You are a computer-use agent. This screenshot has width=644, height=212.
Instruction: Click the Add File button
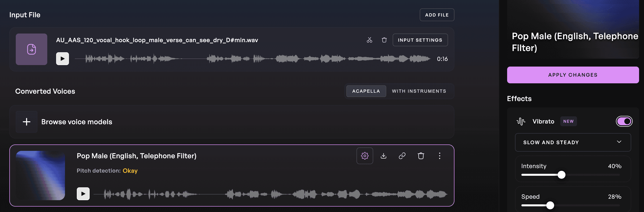pos(437,15)
